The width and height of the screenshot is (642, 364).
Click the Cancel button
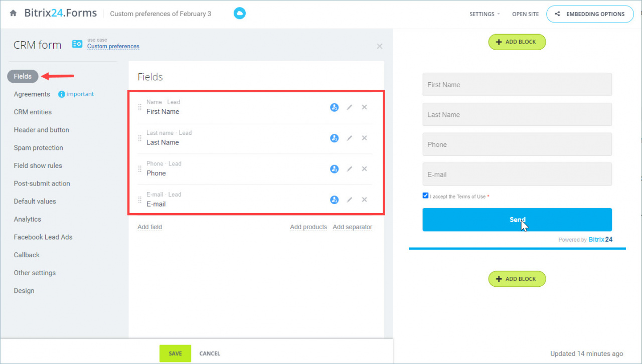coord(210,353)
